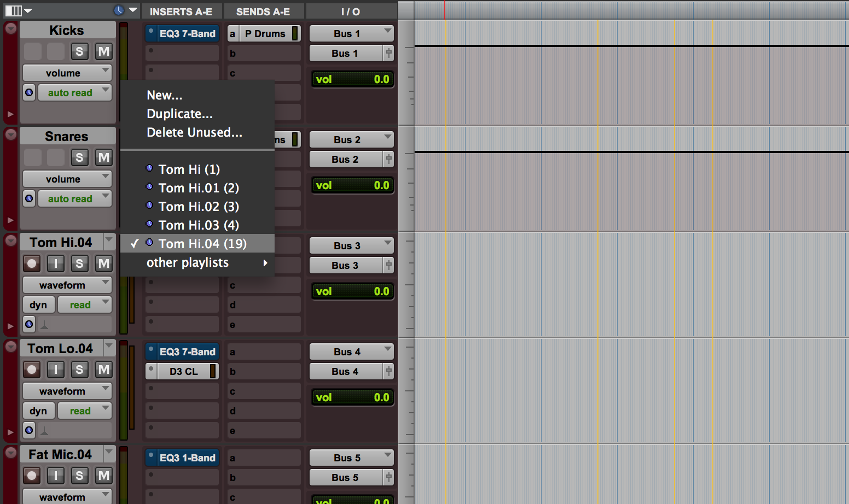Click the D3 CL insert on Tom Lo.04
The height and width of the screenshot is (504, 849).
point(184,371)
